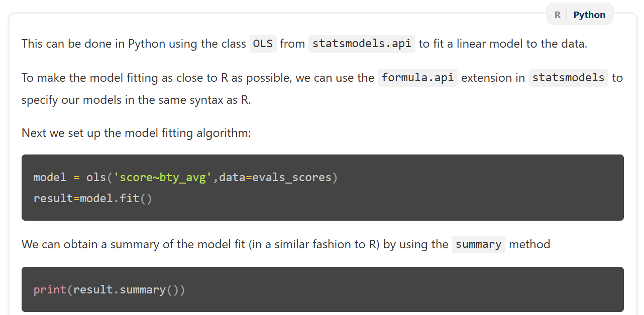This screenshot has width=644, height=315.
Task: Click the summary inline code label
Action: tap(478, 244)
